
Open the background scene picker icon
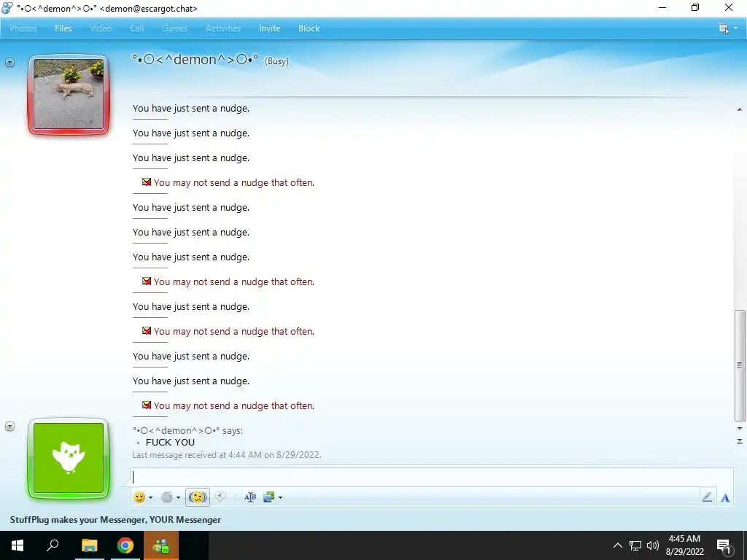point(268,497)
